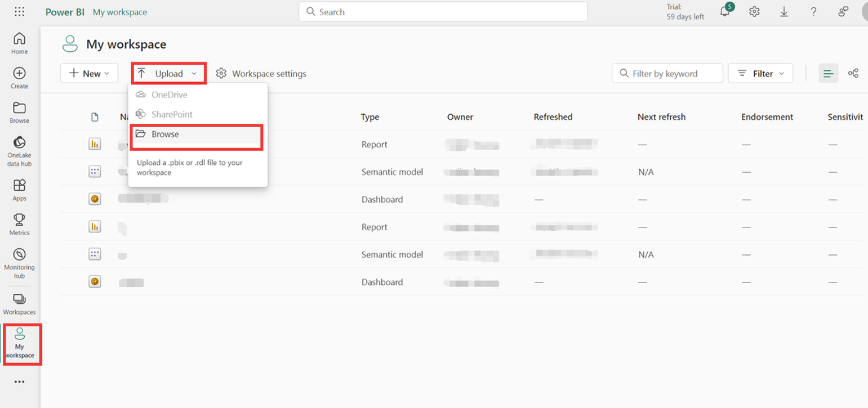Screen dimensions: 868x408
Task: Open the notifications bell
Action: [x=725, y=12]
